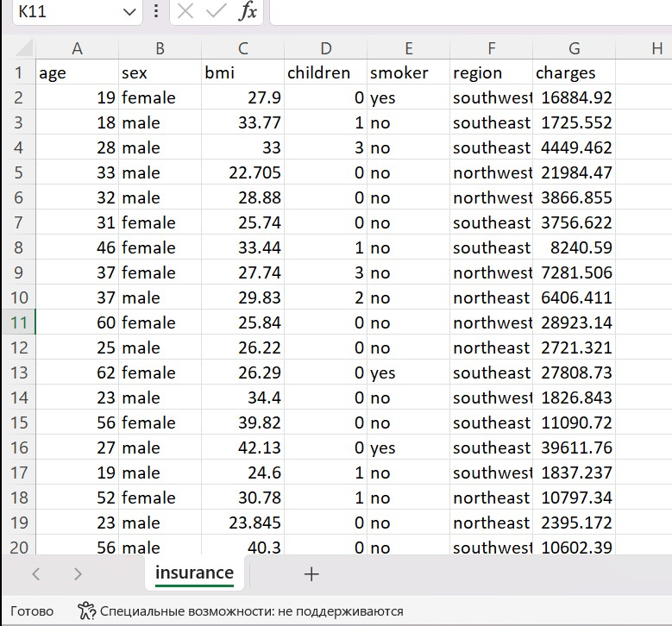Viewport: 672px width, 626px height.
Task: Click the three-dot formula bar handle
Action: 156,11
